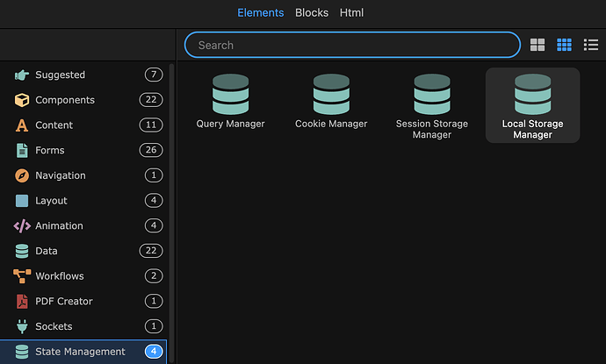
Task: Select the Workflows category
Action: tap(83, 276)
